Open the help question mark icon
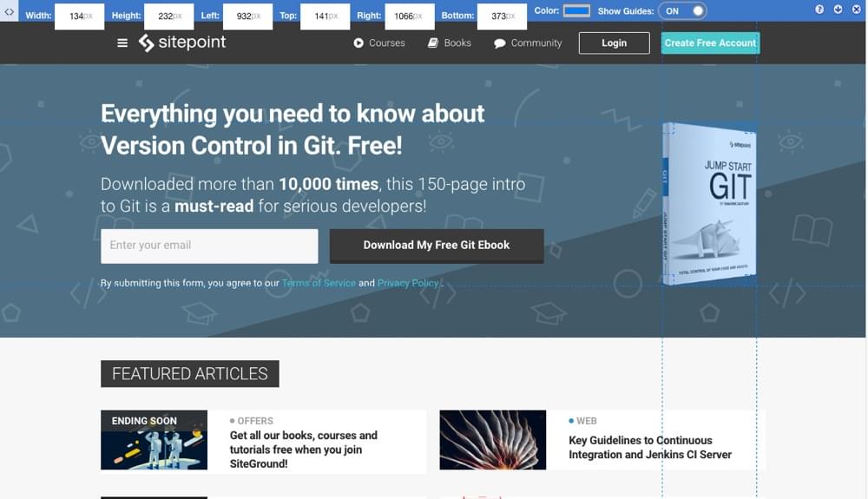The width and height of the screenshot is (868, 499). (820, 10)
